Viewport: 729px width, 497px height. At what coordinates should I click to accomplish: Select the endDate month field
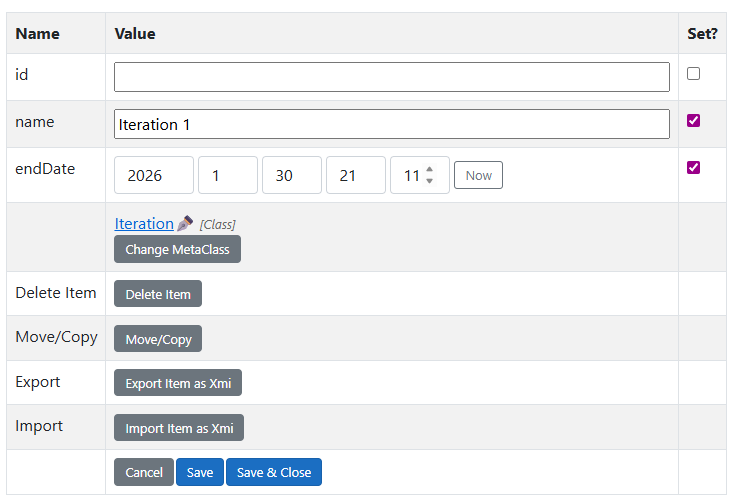click(x=227, y=175)
